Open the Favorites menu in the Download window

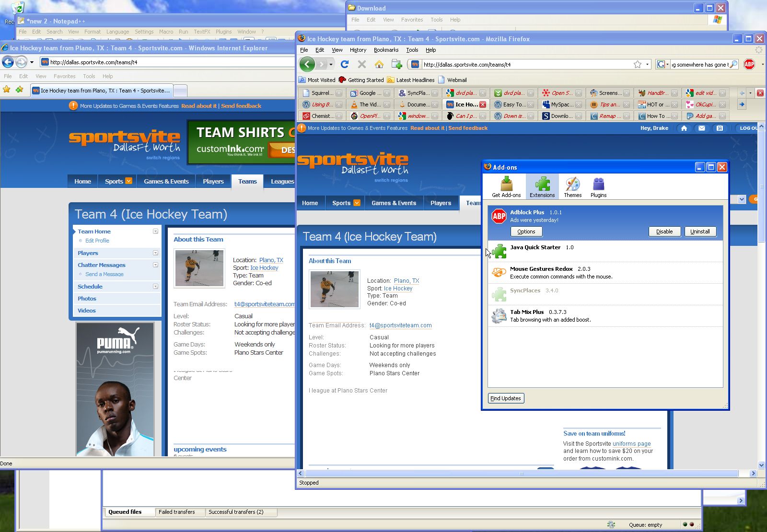412,20
